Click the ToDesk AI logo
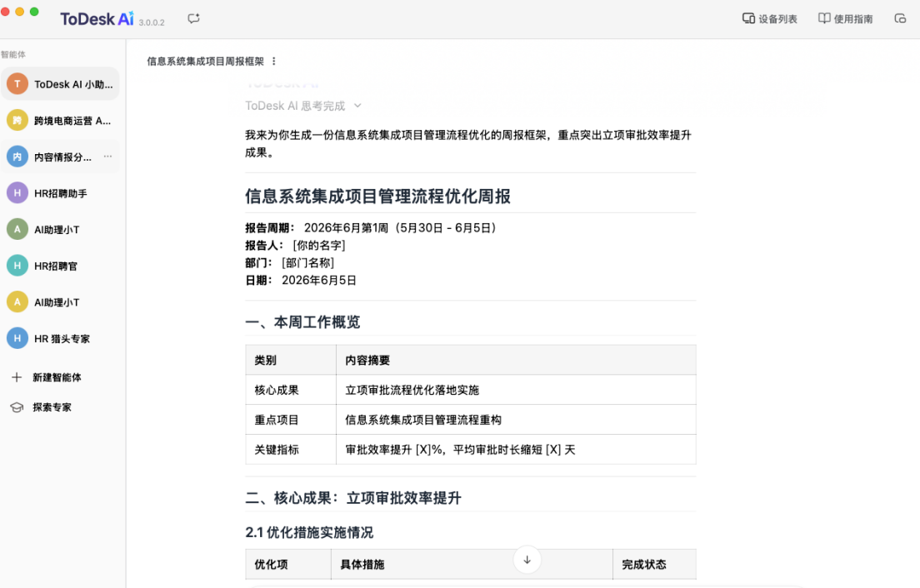 [x=97, y=19]
